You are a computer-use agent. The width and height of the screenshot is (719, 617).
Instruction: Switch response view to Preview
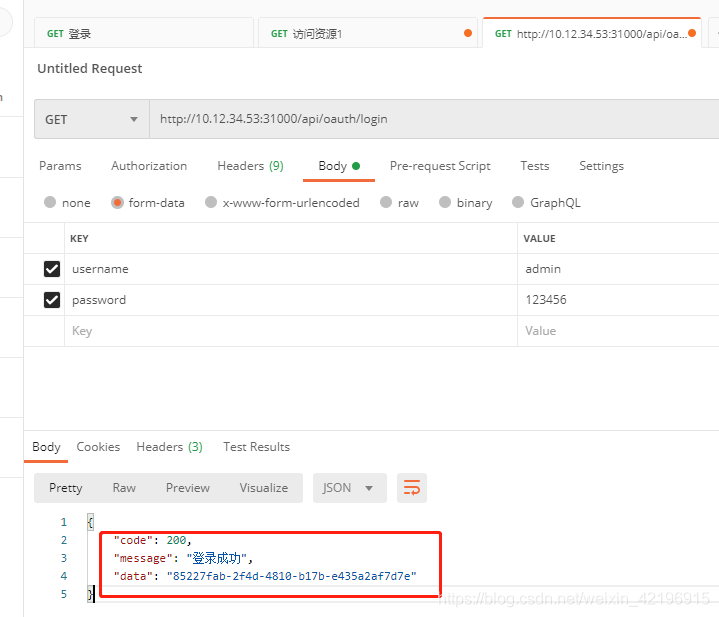pyautogui.click(x=188, y=488)
